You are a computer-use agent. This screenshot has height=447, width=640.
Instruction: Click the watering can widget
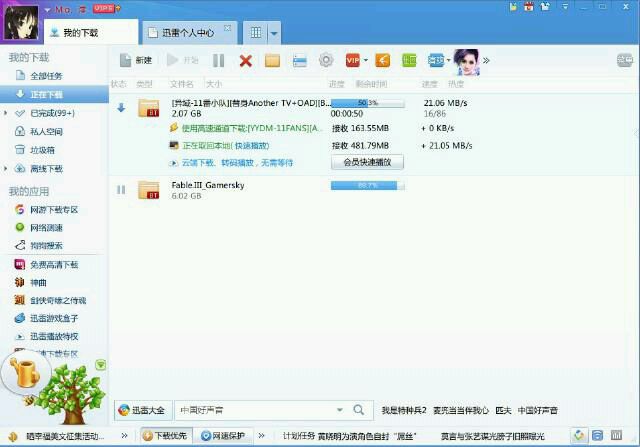tap(25, 373)
